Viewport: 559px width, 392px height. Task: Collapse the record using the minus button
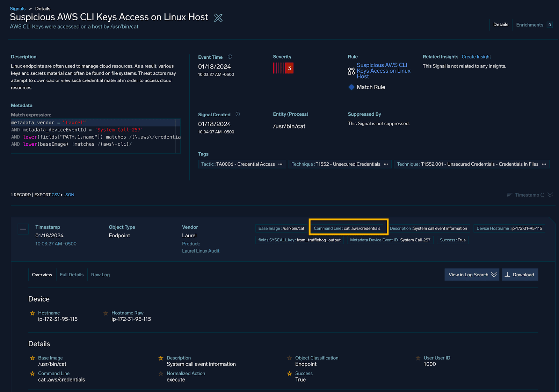(x=23, y=229)
